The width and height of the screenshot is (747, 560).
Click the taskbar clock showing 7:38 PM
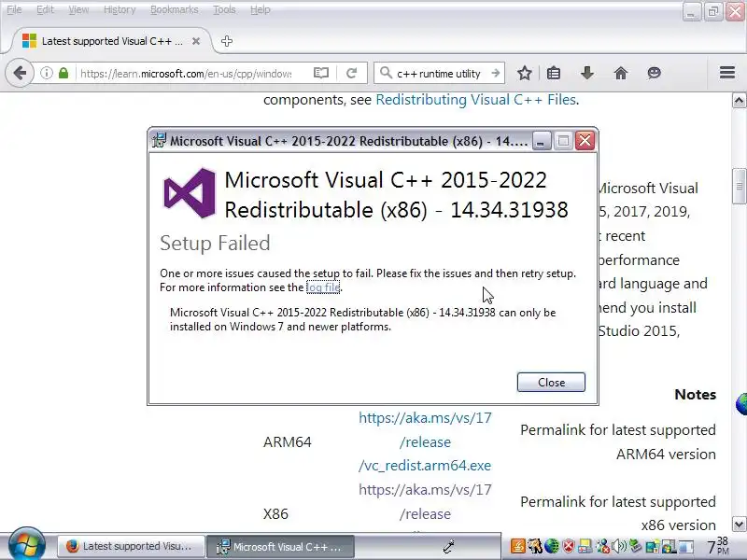click(718, 546)
